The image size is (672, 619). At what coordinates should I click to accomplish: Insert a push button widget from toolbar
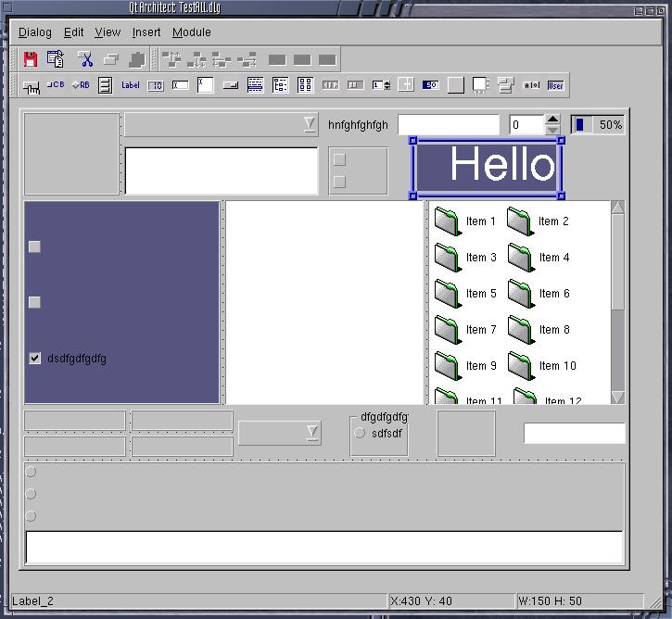point(32,86)
